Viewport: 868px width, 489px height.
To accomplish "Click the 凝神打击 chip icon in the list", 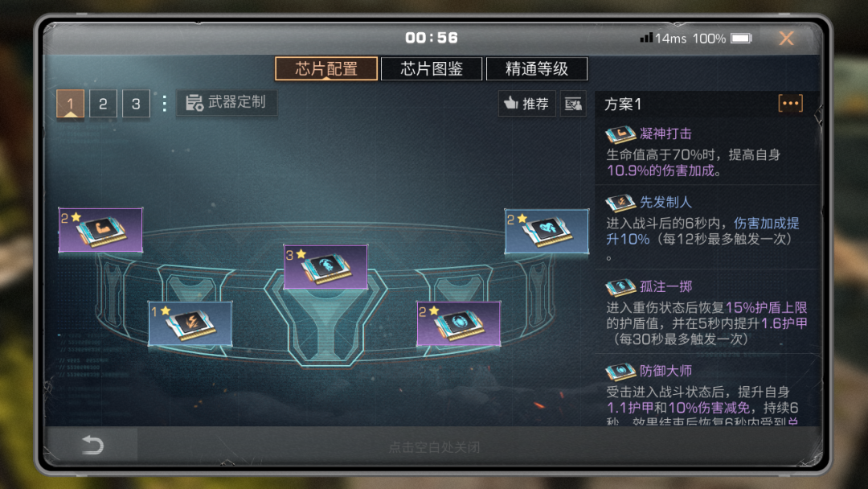I will coord(620,134).
